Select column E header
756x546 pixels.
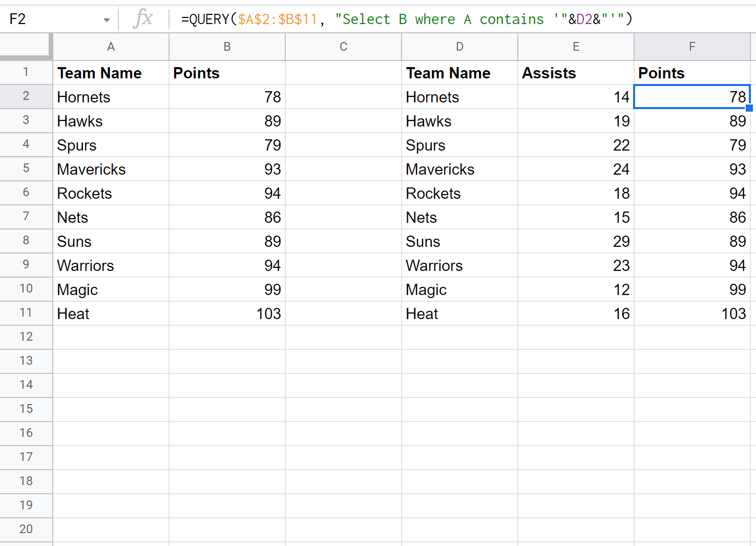[576, 47]
